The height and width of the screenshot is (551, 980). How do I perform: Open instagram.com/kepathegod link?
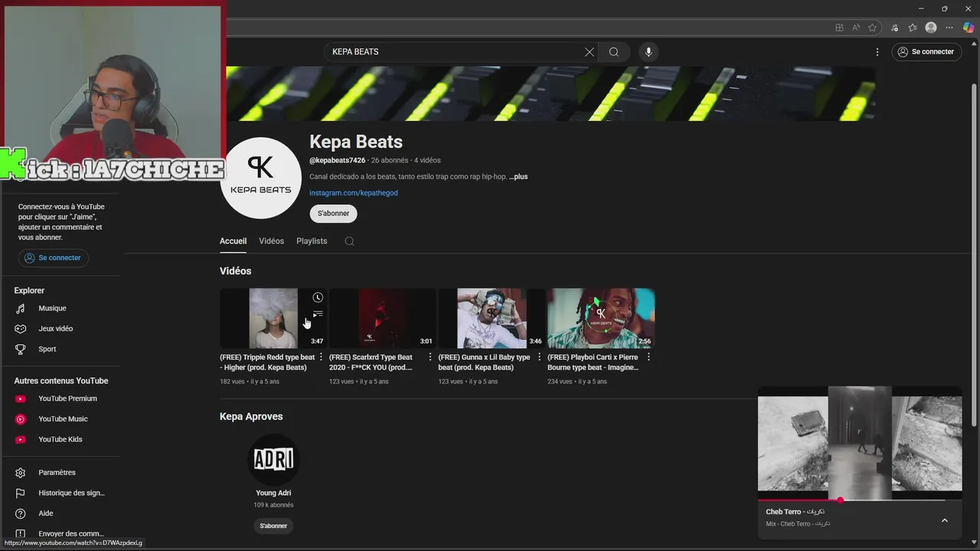pos(353,193)
